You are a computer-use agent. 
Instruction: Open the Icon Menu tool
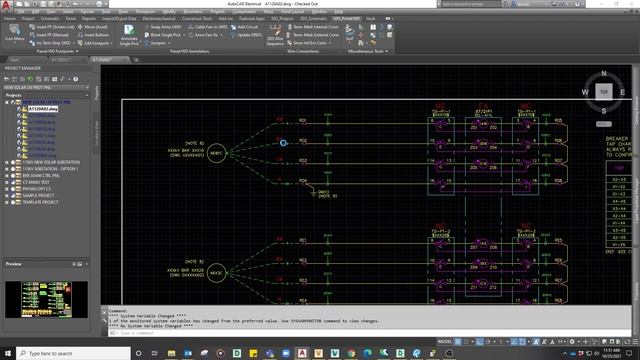[x=15, y=33]
